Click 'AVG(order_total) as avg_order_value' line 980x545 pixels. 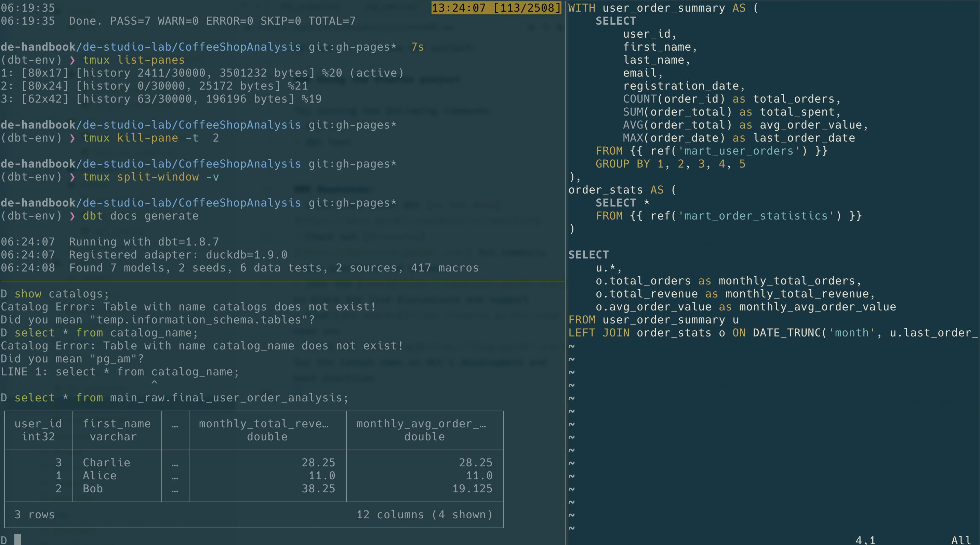pos(745,125)
